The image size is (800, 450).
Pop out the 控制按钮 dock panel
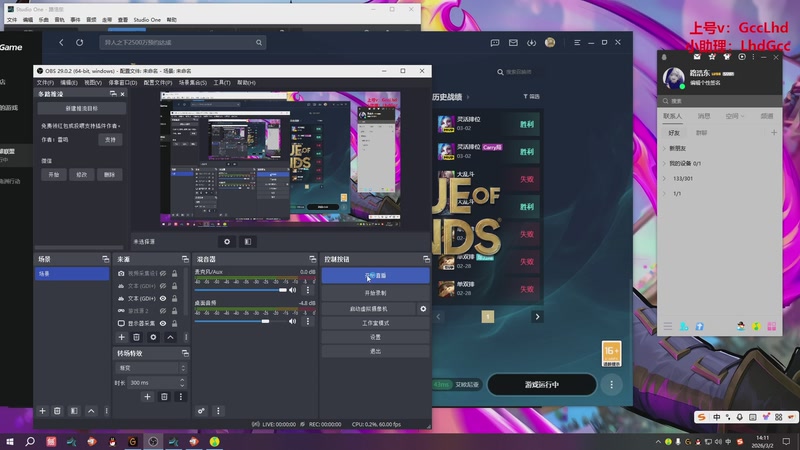tap(427, 259)
